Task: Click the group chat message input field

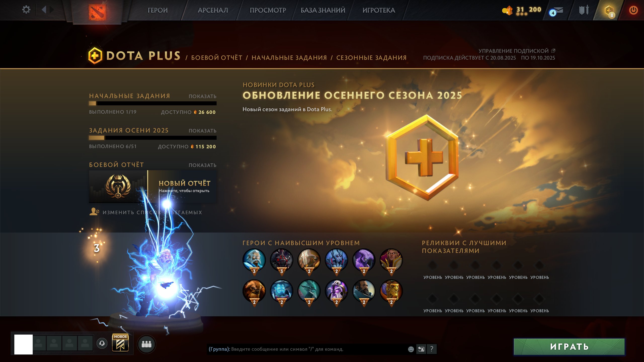Action: point(307,349)
